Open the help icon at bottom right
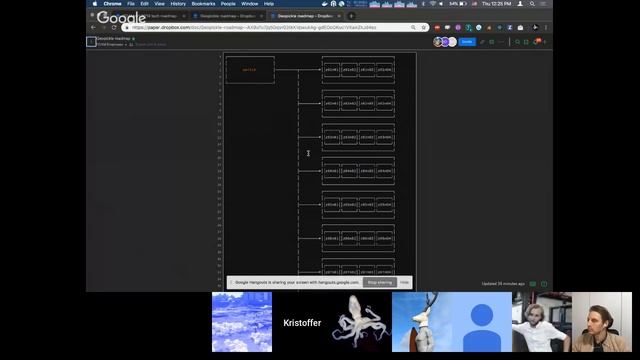This screenshot has height=360, width=640. (544, 284)
